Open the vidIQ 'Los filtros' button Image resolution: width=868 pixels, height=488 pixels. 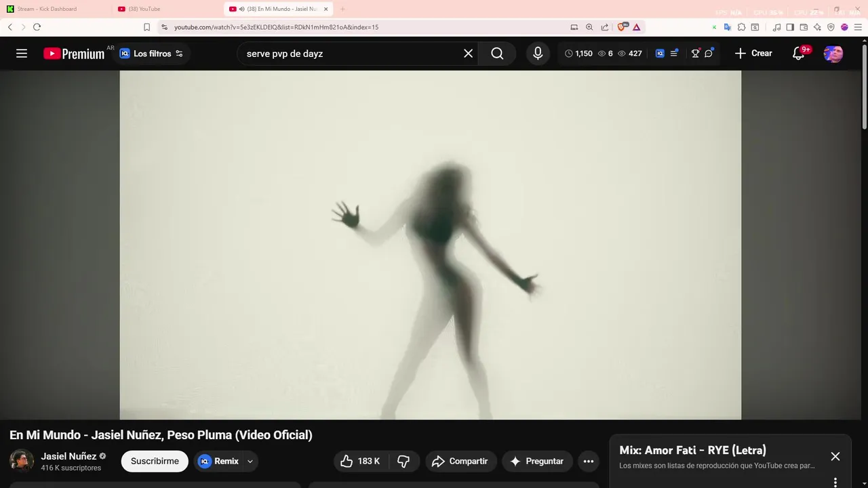point(151,54)
